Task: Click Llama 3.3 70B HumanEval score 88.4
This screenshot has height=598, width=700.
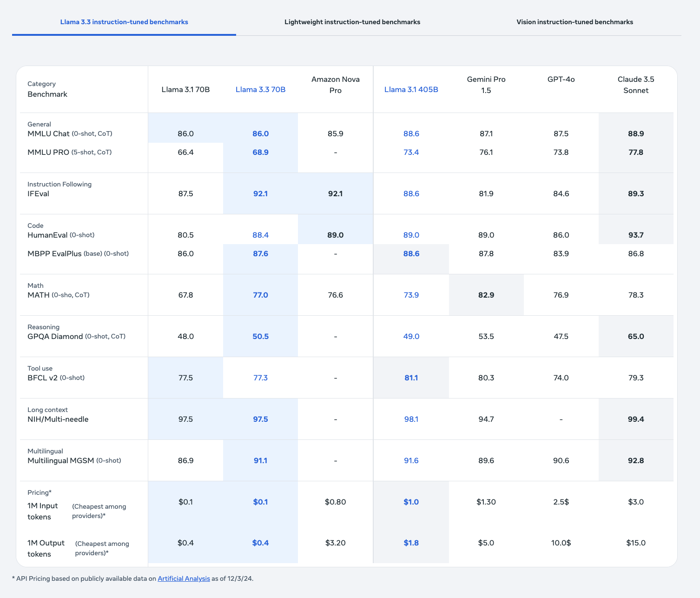Action: [x=260, y=235]
